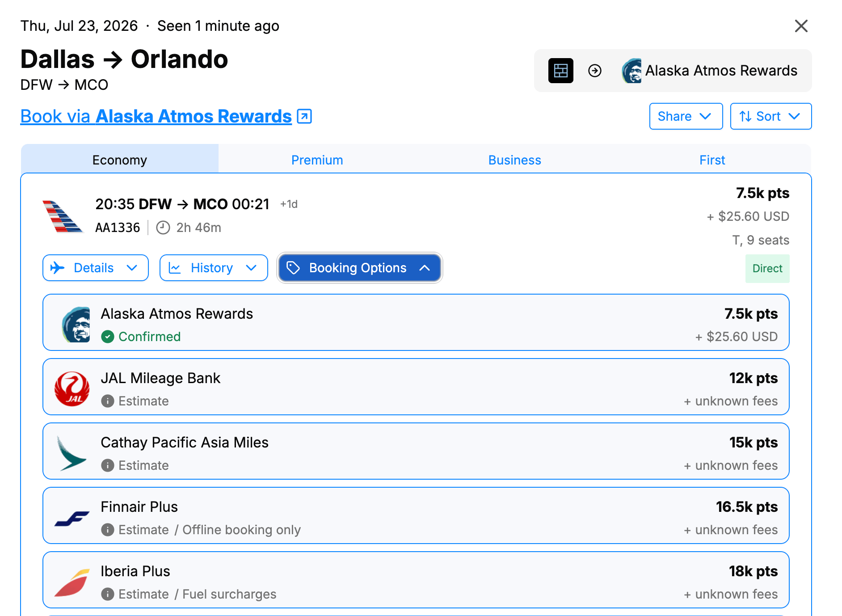Open the Sort dropdown
842x616 pixels.
coord(770,116)
